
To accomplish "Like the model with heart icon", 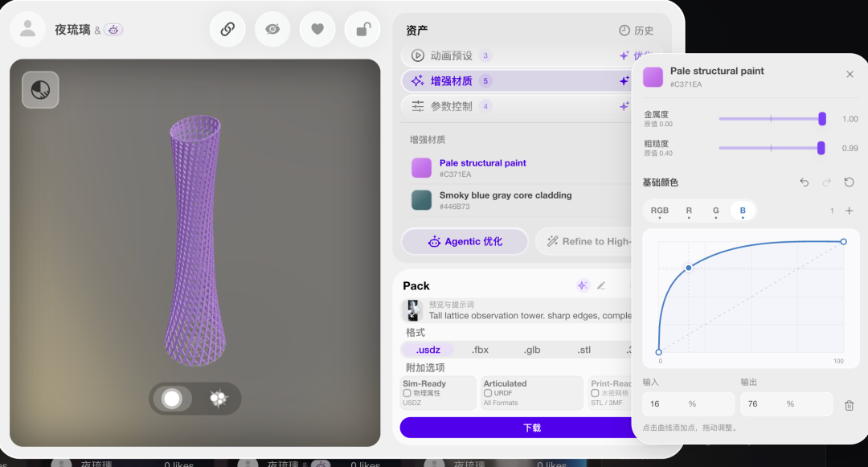I will (317, 29).
